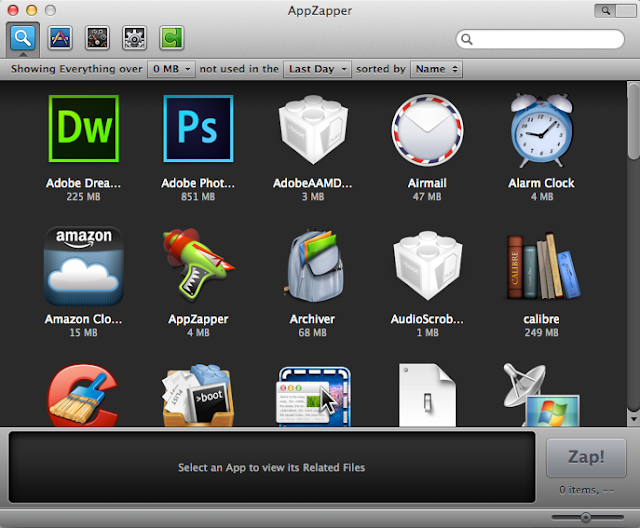Select the Archiver backpack icon
The image size is (640, 528).
[x=313, y=265]
